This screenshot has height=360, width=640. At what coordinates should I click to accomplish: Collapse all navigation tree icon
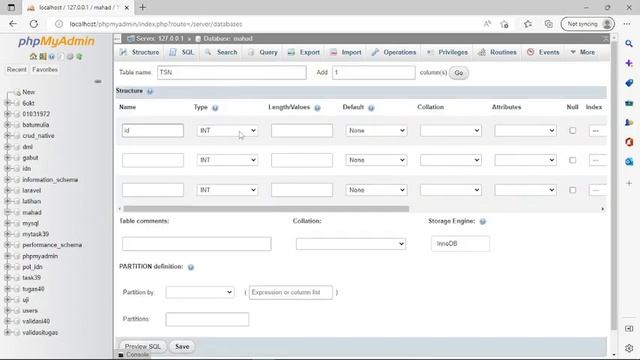tap(98, 81)
